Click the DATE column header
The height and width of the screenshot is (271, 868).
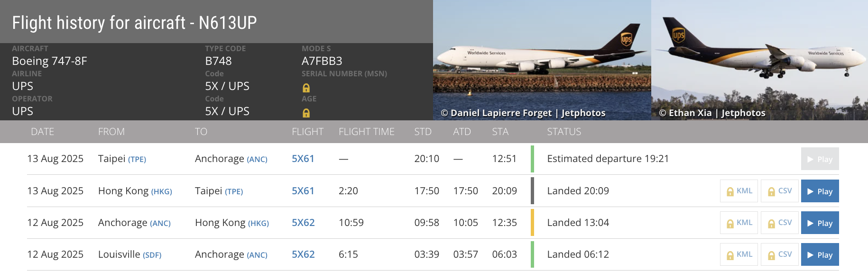pos(42,132)
